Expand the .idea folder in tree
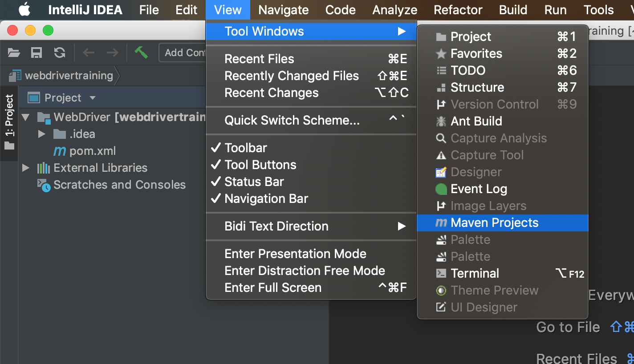Viewport: 634px width, 364px height. point(42,134)
